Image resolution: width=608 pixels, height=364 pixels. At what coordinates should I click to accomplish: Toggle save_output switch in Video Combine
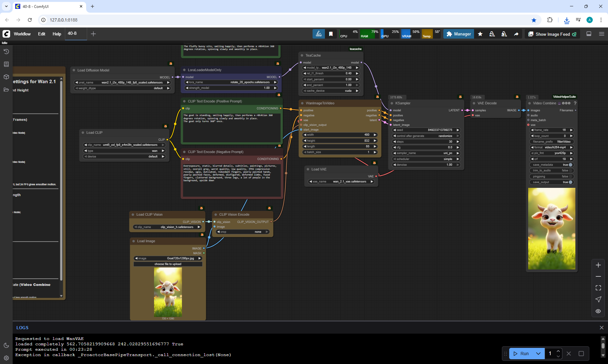click(x=570, y=182)
